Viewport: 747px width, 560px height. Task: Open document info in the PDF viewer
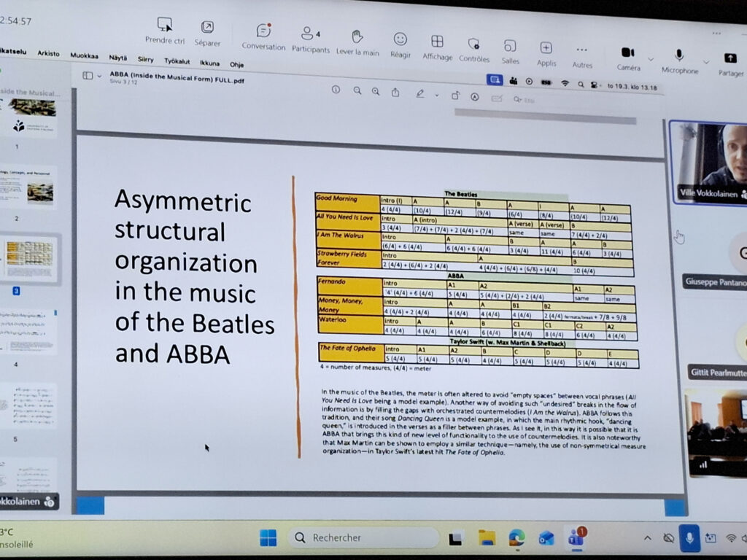pyautogui.click(x=336, y=89)
